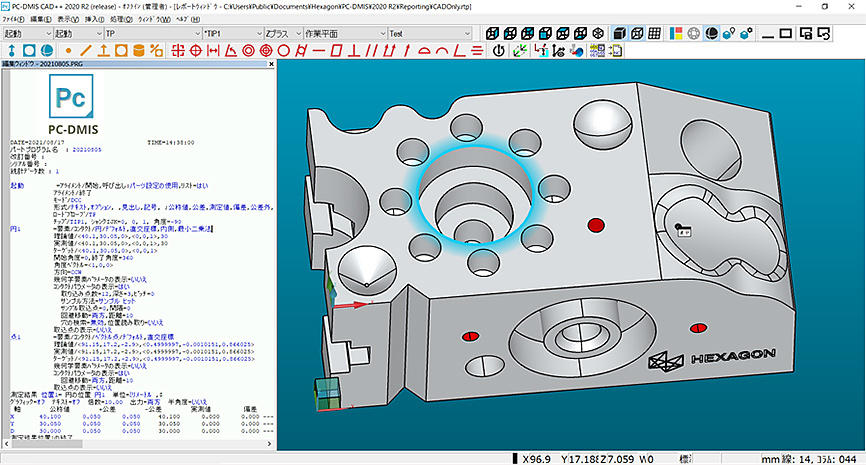The width and height of the screenshot is (866, 465).
Task: Close the edit window panel
Action: point(271,64)
